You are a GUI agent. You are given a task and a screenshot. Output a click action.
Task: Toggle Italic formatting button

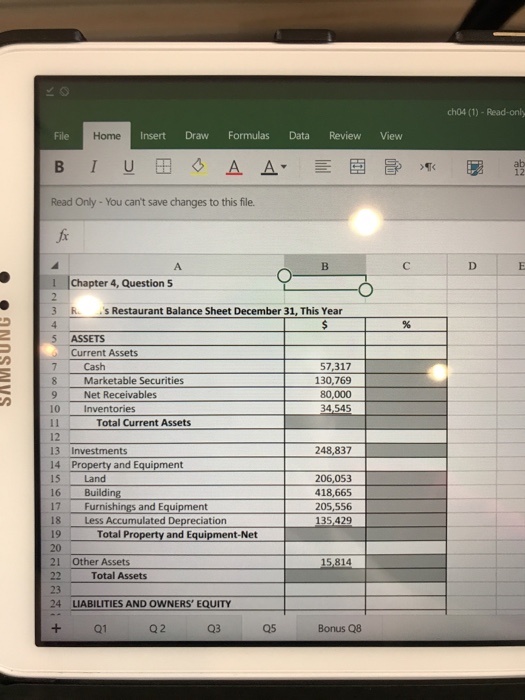[x=93, y=167]
